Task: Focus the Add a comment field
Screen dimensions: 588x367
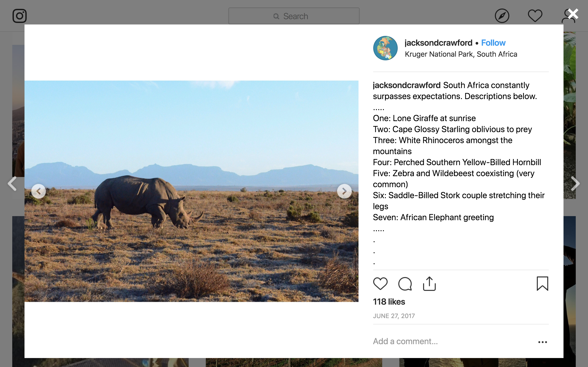Action: [450, 341]
